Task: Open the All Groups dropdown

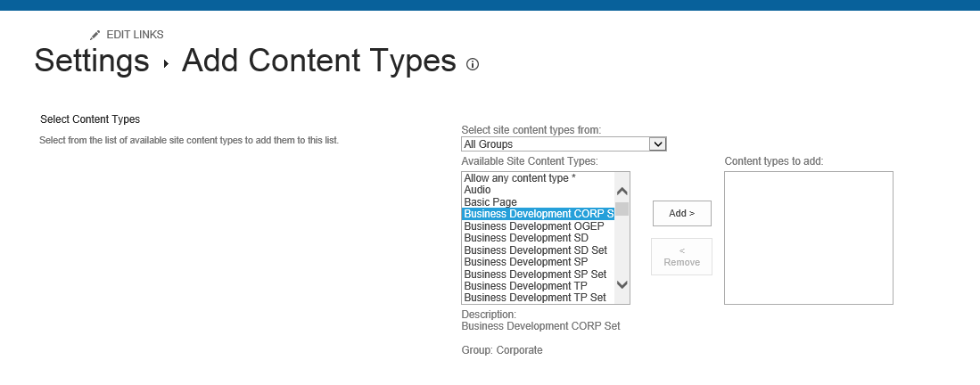Action: [564, 143]
